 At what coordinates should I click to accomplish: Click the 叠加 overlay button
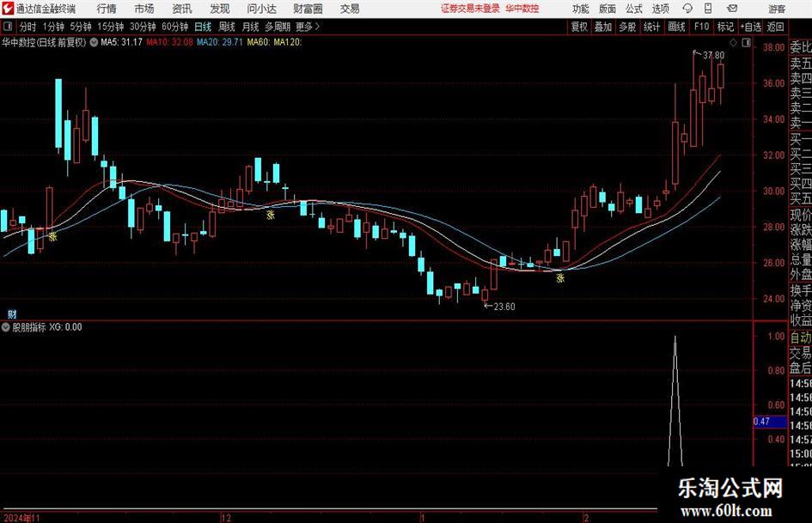(603, 27)
